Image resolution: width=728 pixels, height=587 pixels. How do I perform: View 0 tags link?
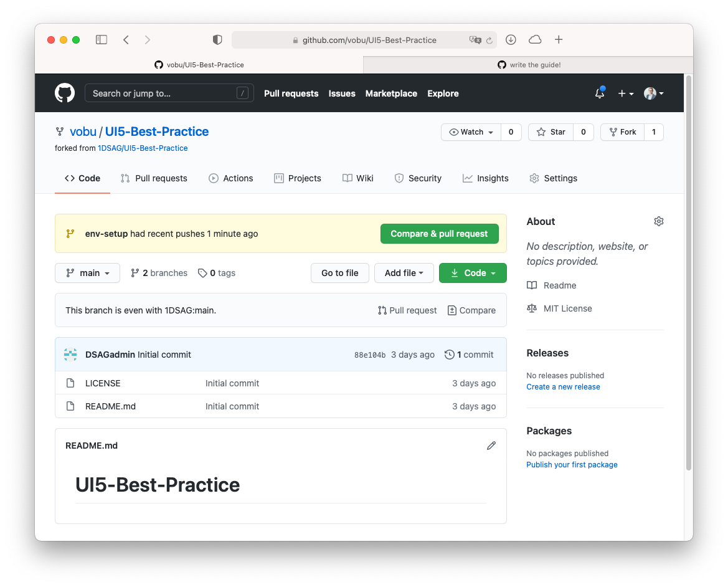tap(217, 273)
